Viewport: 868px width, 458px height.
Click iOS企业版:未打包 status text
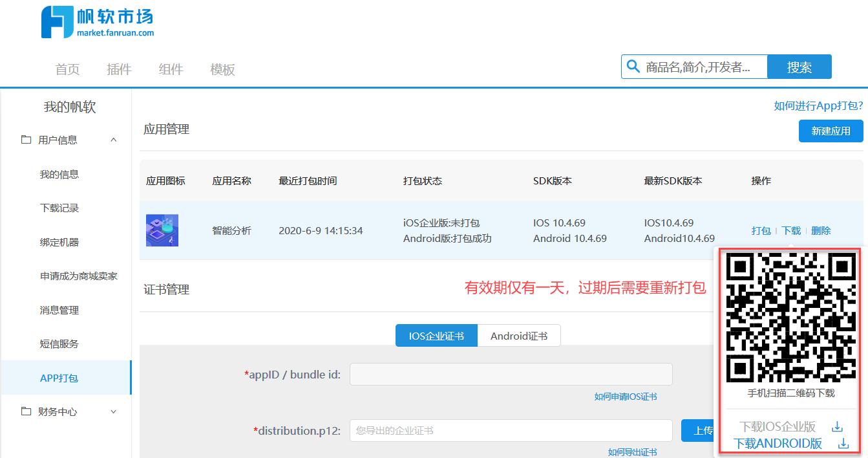[441, 223]
